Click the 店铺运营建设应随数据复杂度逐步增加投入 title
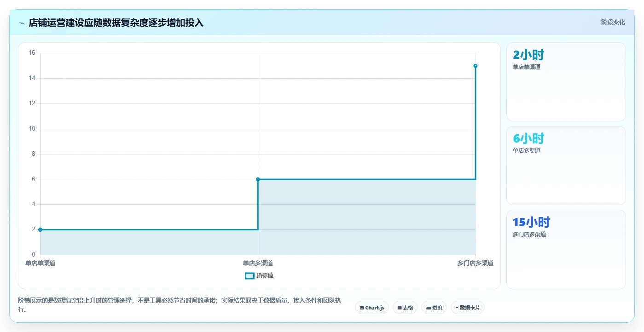 click(x=116, y=23)
